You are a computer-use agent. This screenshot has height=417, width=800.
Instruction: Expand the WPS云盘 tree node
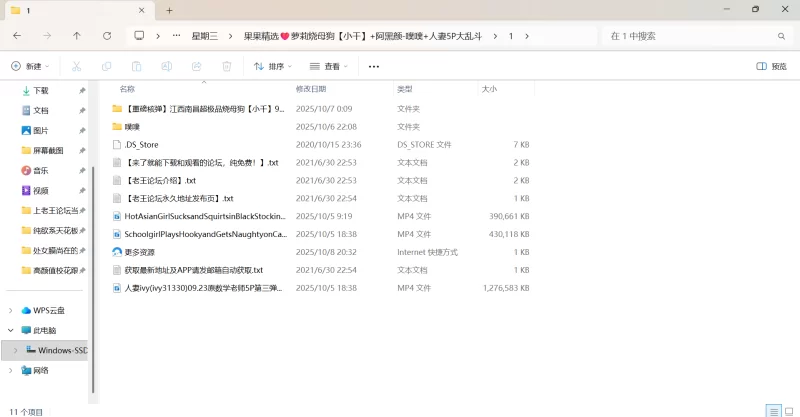coord(10,310)
